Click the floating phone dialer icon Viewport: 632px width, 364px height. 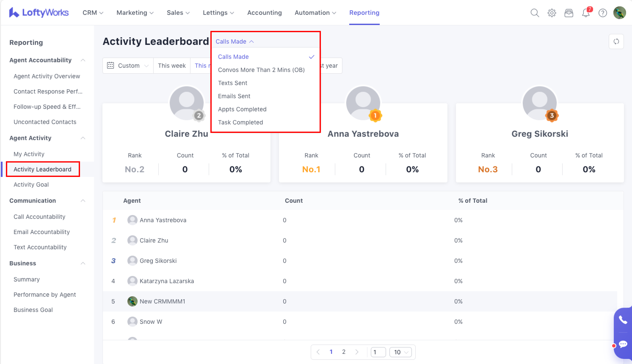point(623,320)
